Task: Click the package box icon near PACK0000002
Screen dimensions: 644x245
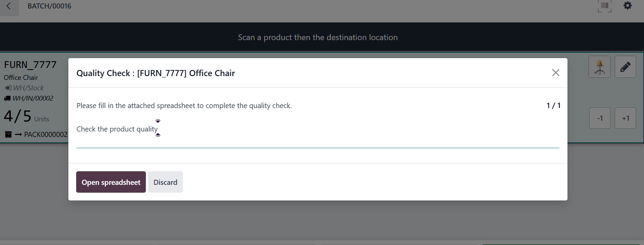Action: 8,135
